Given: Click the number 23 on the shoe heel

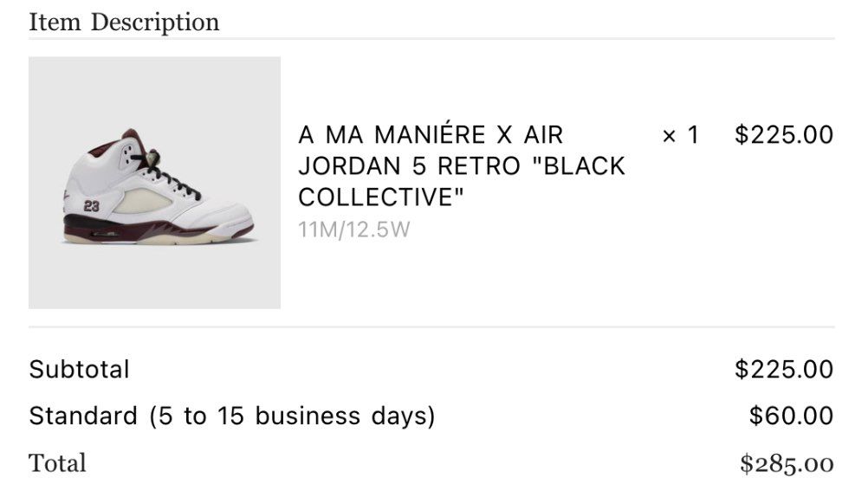Looking at the screenshot, I should 92,206.
